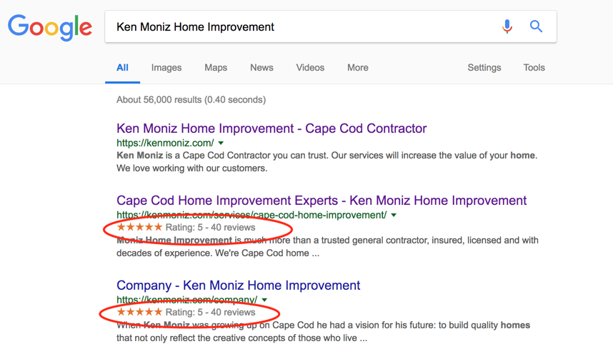Click the star rating under Company result
The height and width of the screenshot is (364, 613).
pyautogui.click(x=139, y=312)
